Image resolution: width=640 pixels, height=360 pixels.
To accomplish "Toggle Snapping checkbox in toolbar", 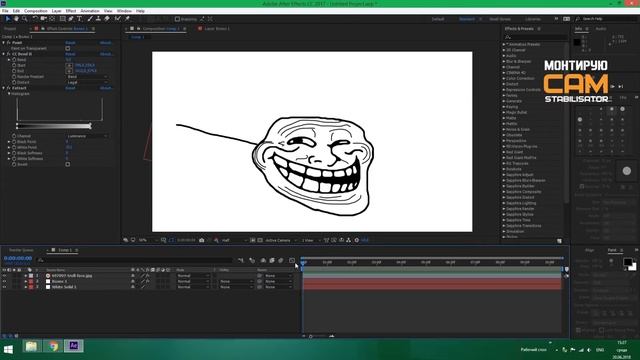I will 178,19.
